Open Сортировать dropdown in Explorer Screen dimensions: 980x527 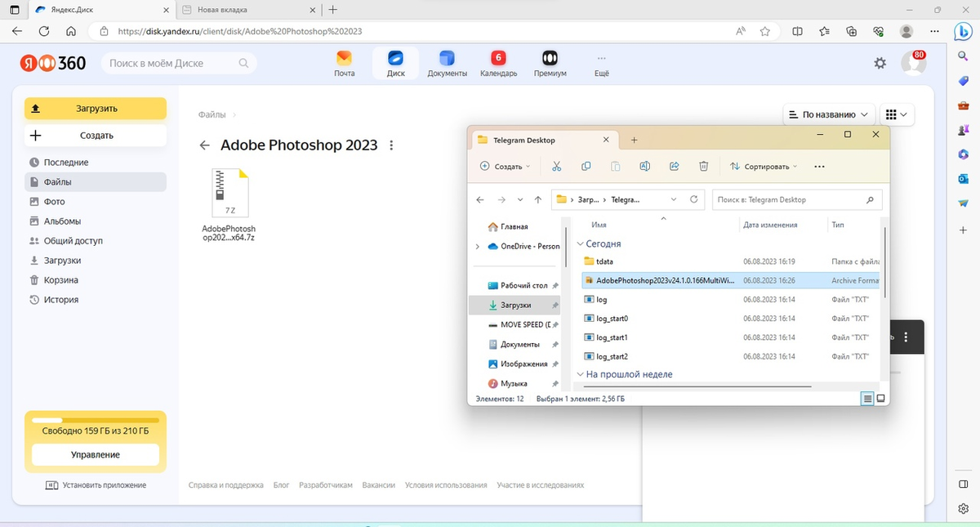click(764, 166)
